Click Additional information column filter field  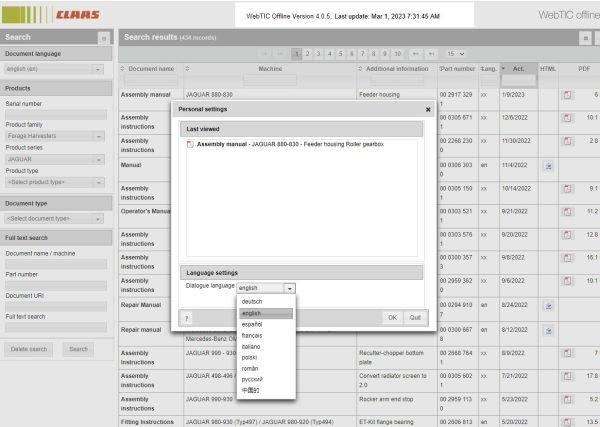pyautogui.click(x=397, y=81)
